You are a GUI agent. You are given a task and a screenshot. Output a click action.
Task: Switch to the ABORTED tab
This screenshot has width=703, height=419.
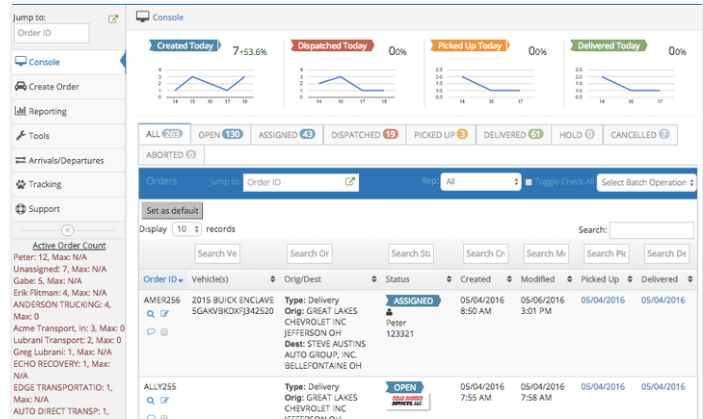click(x=171, y=155)
